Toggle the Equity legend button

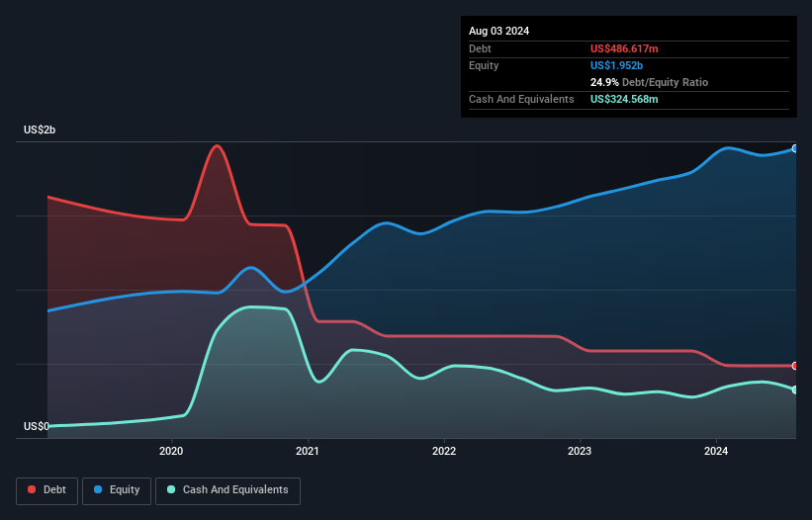[117, 490]
